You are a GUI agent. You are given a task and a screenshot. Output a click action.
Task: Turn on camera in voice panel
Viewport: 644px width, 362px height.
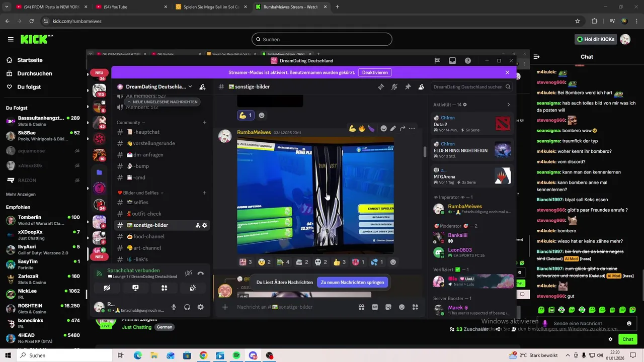coord(107,288)
